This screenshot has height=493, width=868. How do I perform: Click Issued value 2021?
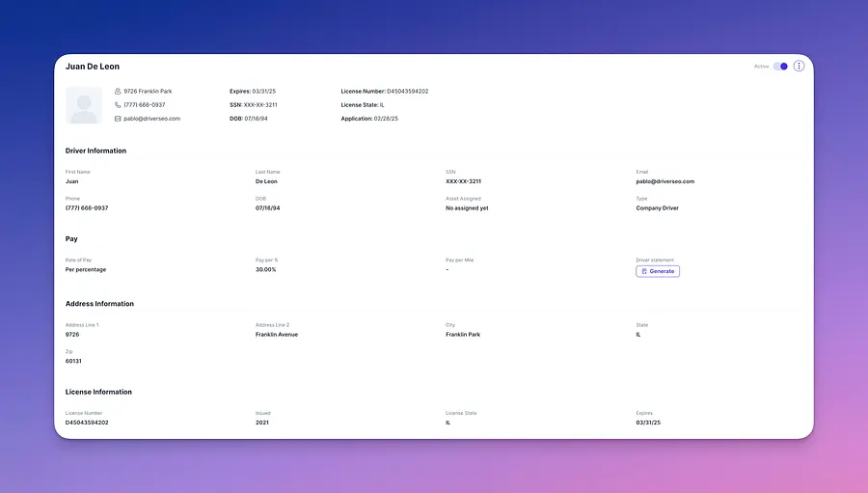click(261, 423)
